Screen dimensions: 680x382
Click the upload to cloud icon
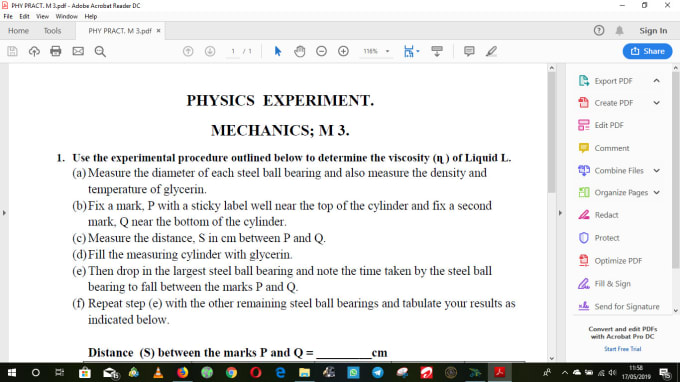[x=34, y=51]
